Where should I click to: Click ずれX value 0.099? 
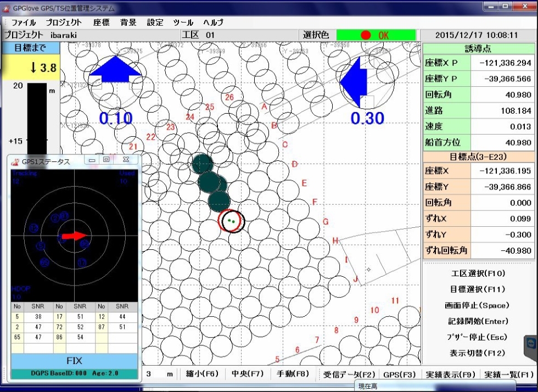(x=503, y=219)
